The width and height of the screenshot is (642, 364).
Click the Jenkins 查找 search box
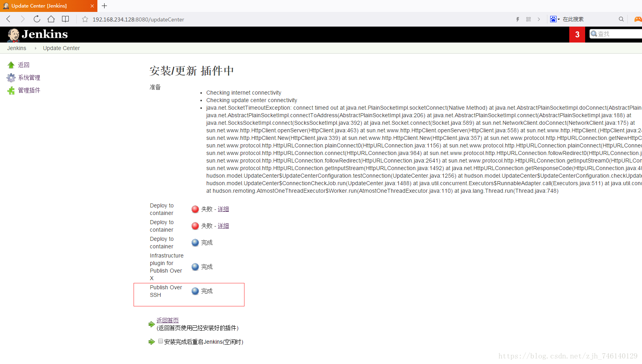[615, 34]
